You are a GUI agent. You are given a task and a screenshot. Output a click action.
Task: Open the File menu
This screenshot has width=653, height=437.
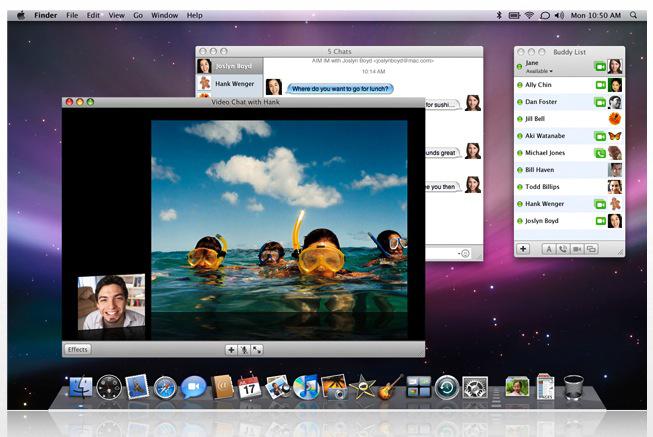point(72,15)
